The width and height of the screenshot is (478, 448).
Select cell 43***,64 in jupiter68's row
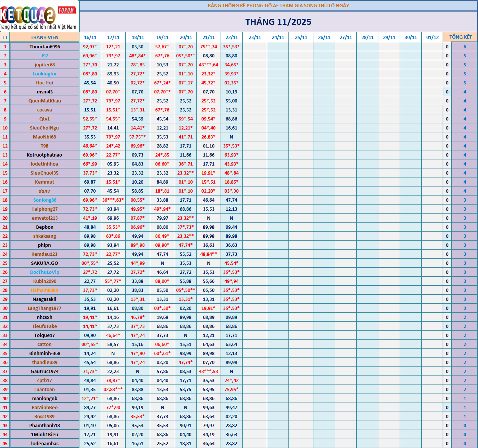pyautogui.click(x=209, y=65)
